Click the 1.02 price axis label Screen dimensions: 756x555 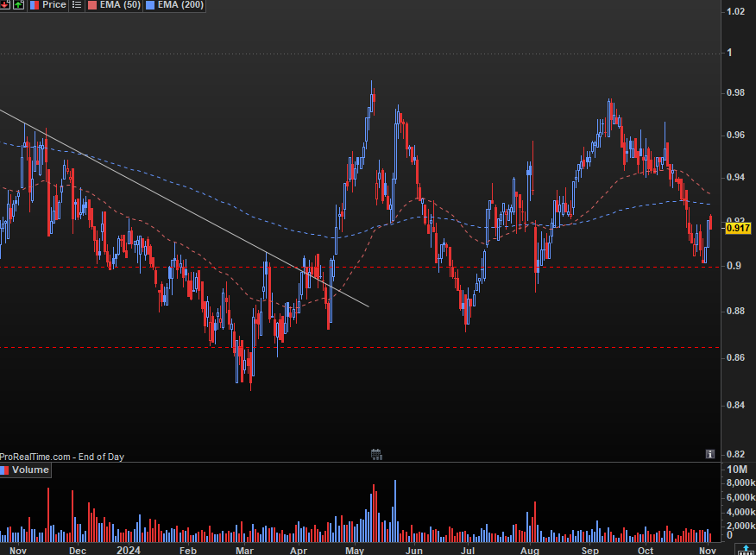736,11
